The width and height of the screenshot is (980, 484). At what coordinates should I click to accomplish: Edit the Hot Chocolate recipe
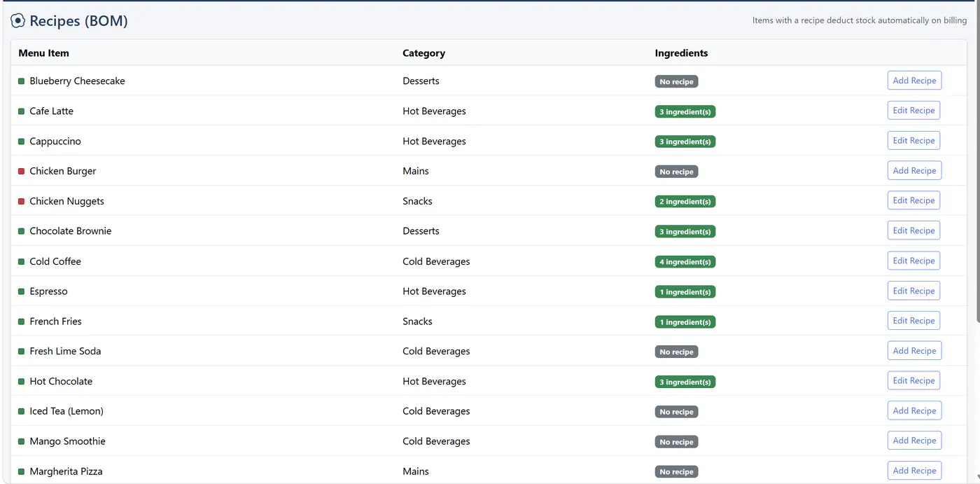913,381
